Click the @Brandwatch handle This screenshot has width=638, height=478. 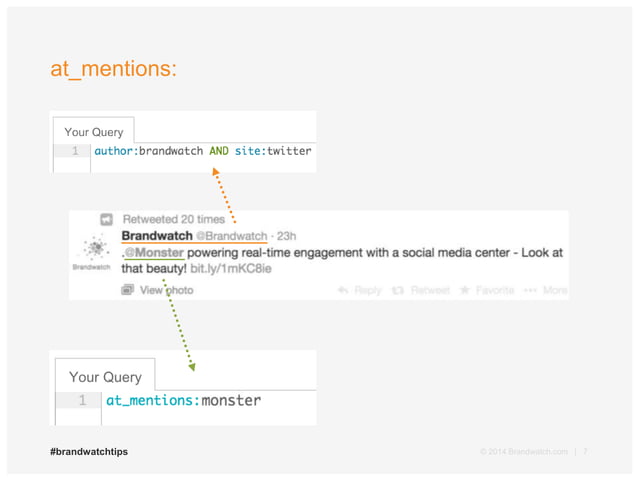pos(232,236)
